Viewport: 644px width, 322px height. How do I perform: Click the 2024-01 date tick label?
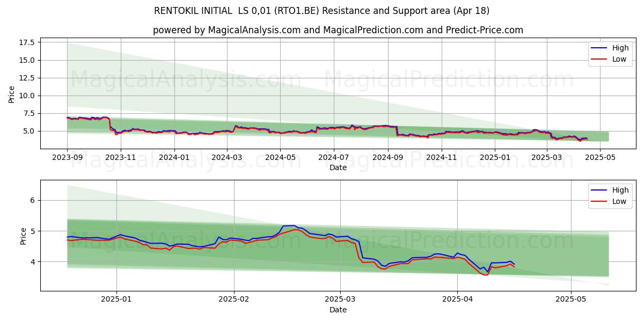click(174, 157)
